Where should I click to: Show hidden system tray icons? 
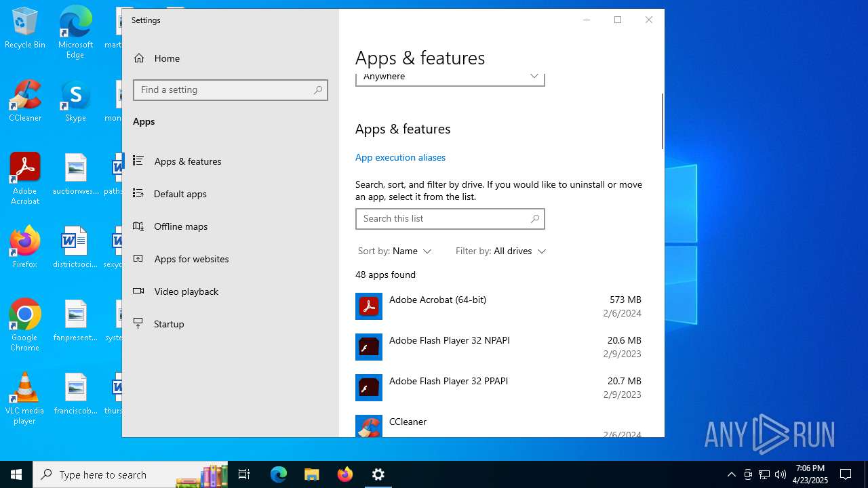731,474
